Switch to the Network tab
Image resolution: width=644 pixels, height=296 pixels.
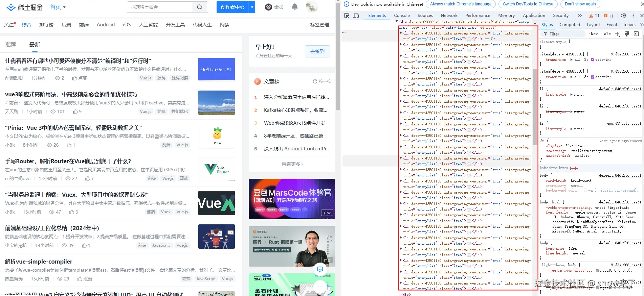click(x=449, y=16)
